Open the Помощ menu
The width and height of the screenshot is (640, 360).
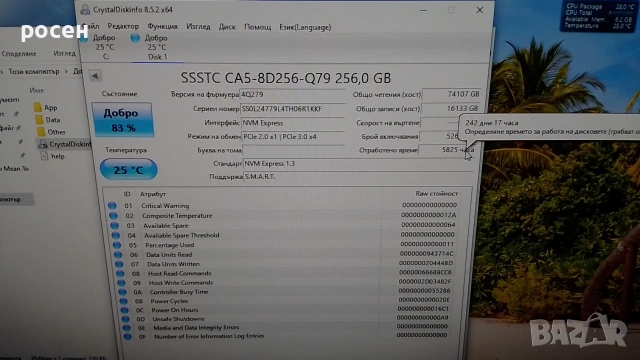(258, 27)
